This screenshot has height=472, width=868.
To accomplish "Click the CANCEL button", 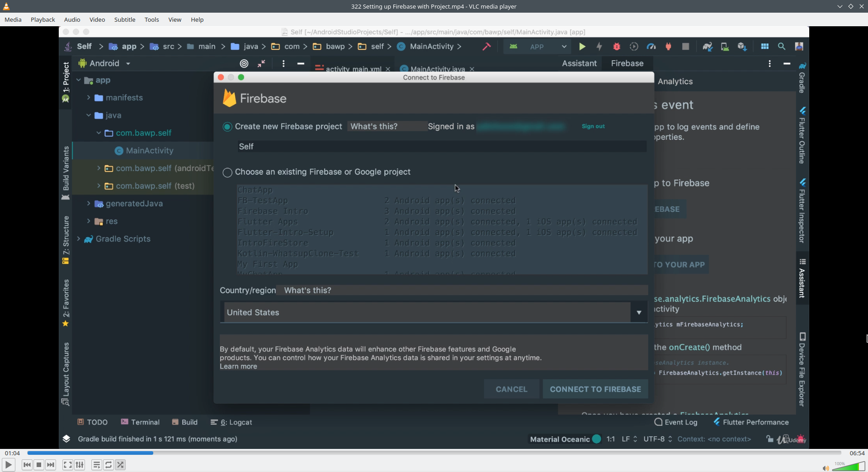I will [x=511, y=389].
